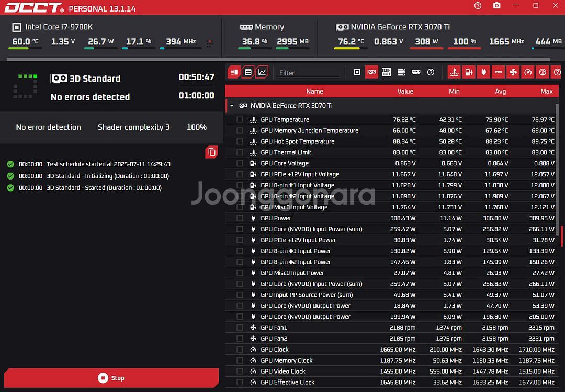
Task: Select the GPU 8-pin #1 Input Power row
Action: pyautogui.click(x=392, y=251)
